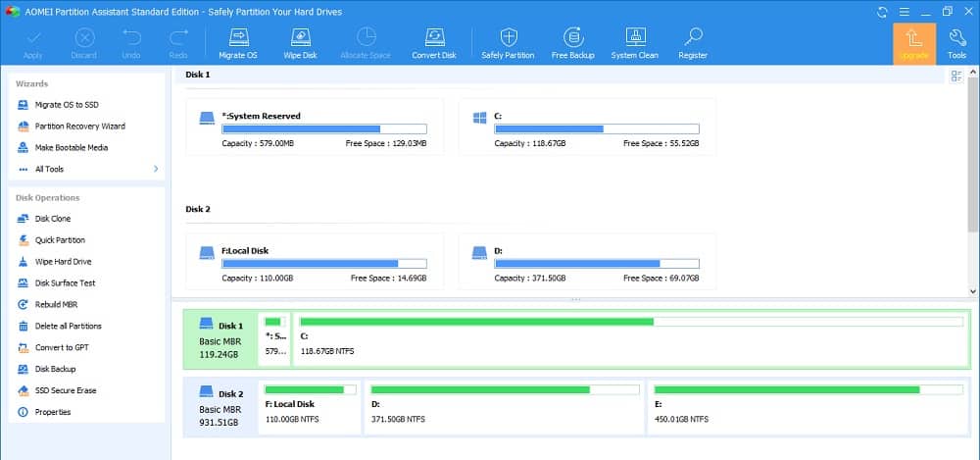This screenshot has width=980, height=460.
Task: Click 'Free Space : 69.07GB' text
Action: click(x=661, y=279)
